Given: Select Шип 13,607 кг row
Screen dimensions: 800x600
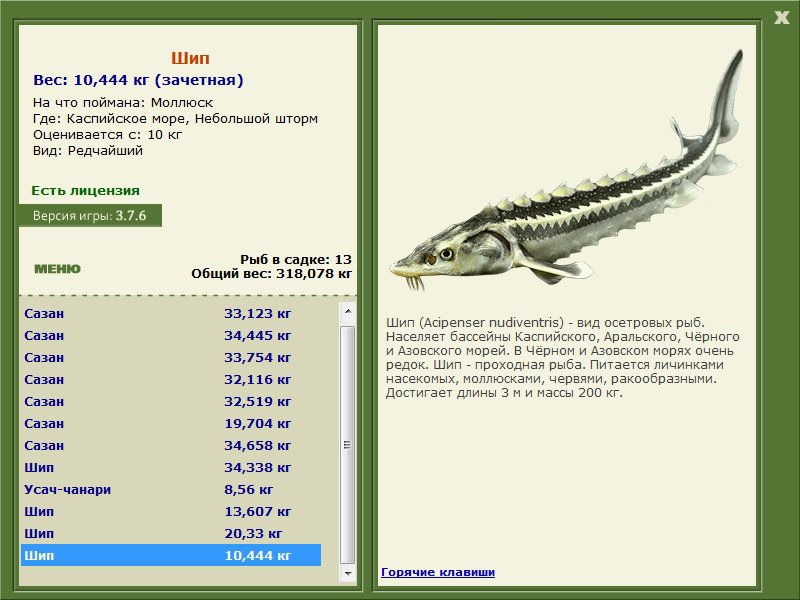Looking at the screenshot, I should [x=171, y=511].
